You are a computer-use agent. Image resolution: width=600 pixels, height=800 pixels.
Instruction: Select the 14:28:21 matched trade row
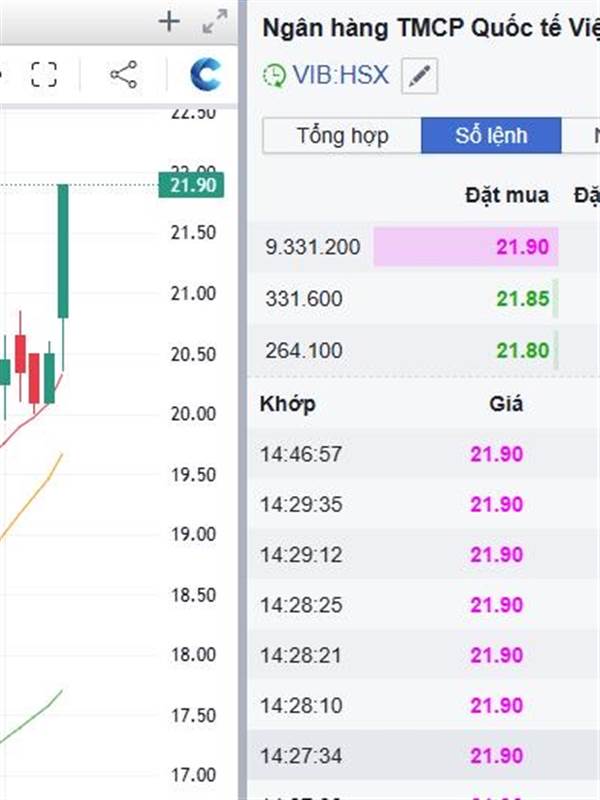pos(424,655)
